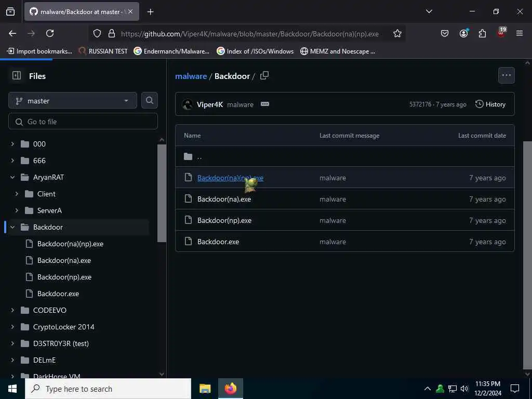The width and height of the screenshot is (532, 399).
Task: List all open tabs
Action: click(429, 11)
